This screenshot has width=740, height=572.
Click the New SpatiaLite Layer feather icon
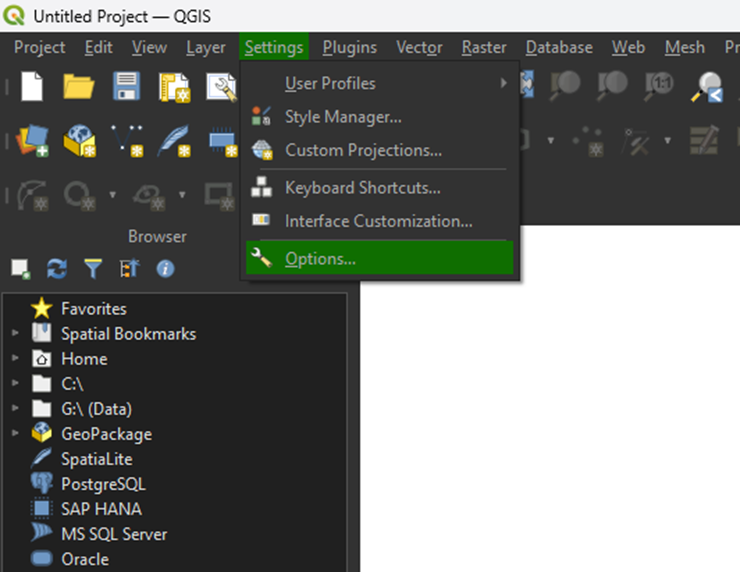(175, 141)
